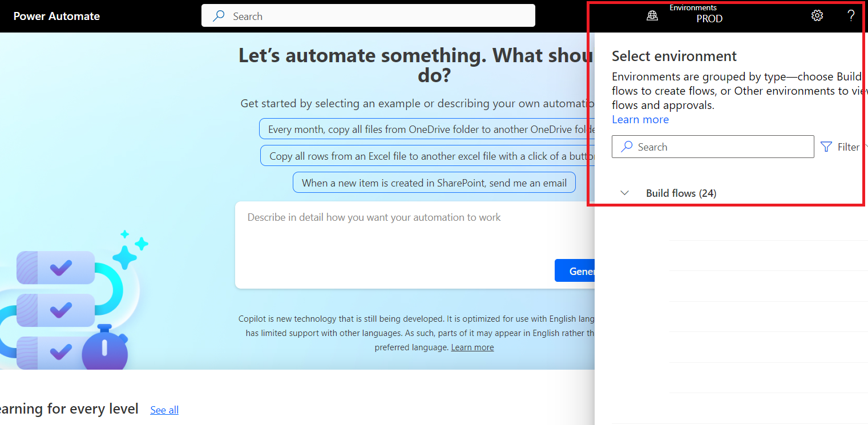Pick the SharePoint new item email example
Image resolution: width=868 pixels, height=425 pixels.
tap(434, 183)
